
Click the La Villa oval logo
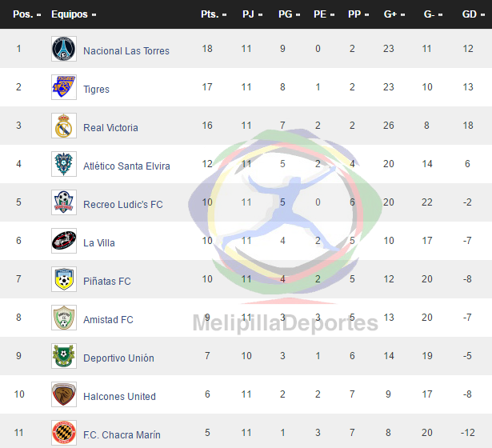[x=64, y=241]
